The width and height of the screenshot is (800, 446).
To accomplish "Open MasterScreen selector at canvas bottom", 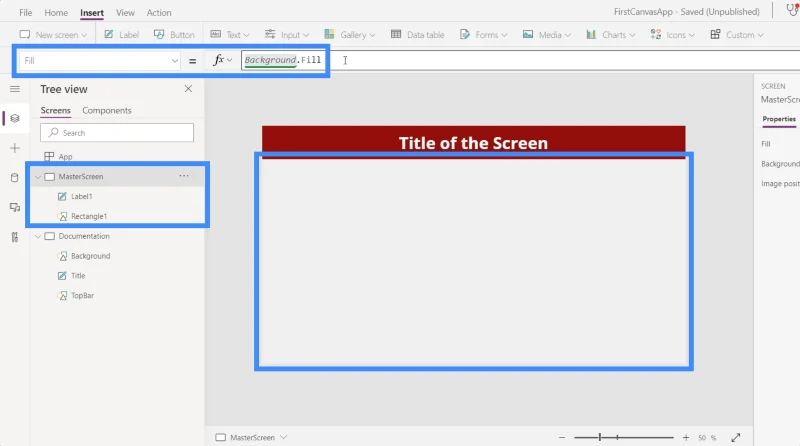I will [x=252, y=438].
